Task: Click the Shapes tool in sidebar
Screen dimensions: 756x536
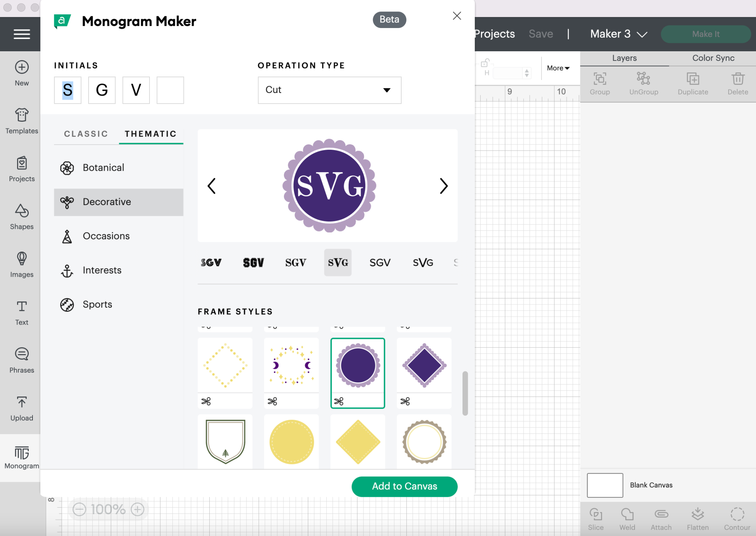Action: 21,218
